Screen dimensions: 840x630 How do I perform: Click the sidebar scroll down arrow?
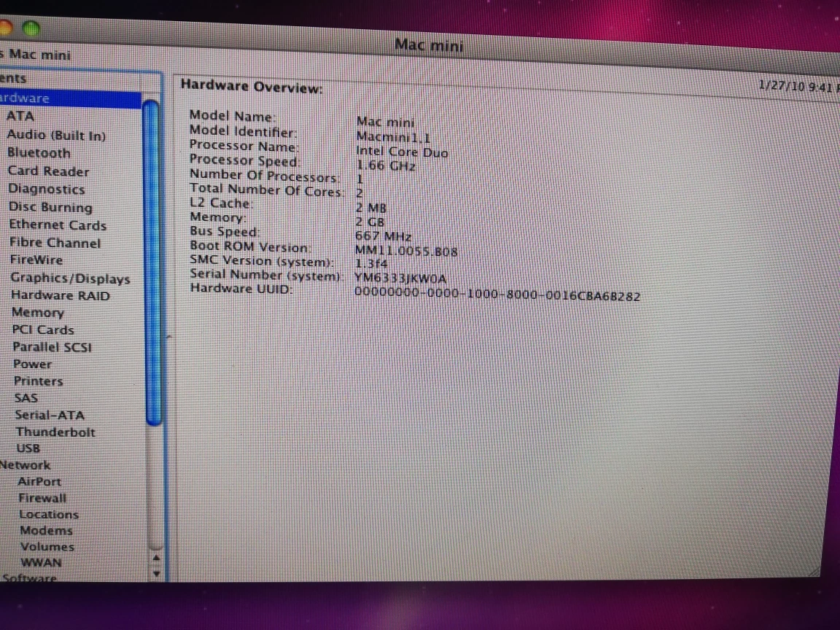(x=157, y=573)
